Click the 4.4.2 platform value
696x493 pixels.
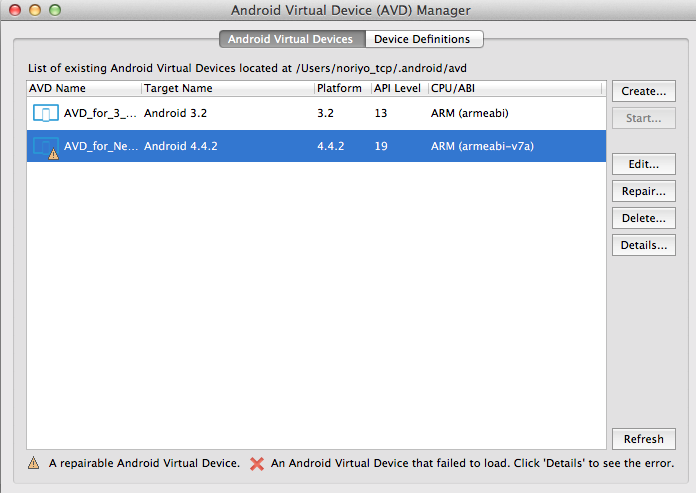pos(331,146)
